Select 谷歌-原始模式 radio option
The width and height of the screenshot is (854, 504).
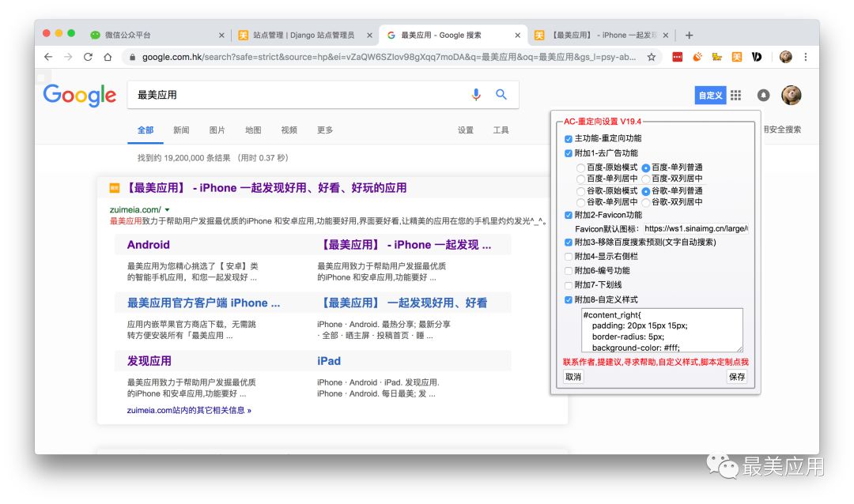580,192
